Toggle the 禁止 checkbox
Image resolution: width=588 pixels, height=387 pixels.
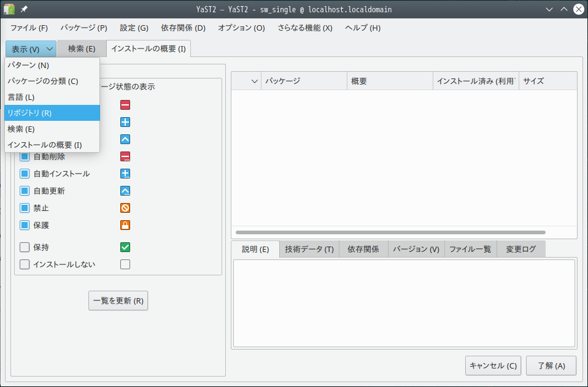(x=25, y=208)
